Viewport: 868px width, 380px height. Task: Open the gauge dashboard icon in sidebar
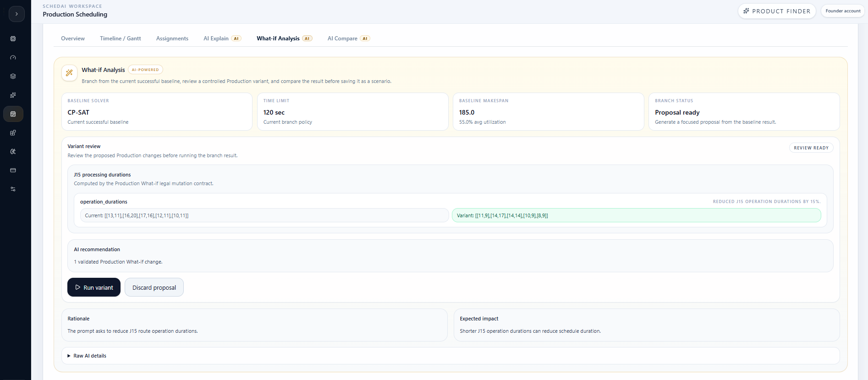[x=13, y=58]
